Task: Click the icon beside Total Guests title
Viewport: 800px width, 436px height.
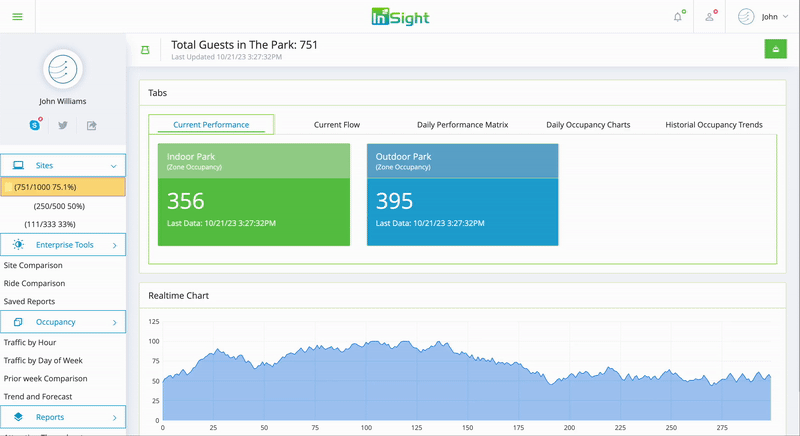Action: coord(145,50)
